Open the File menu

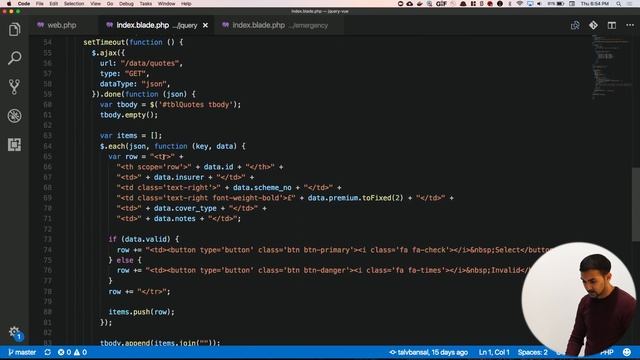[x=40, y=4]
